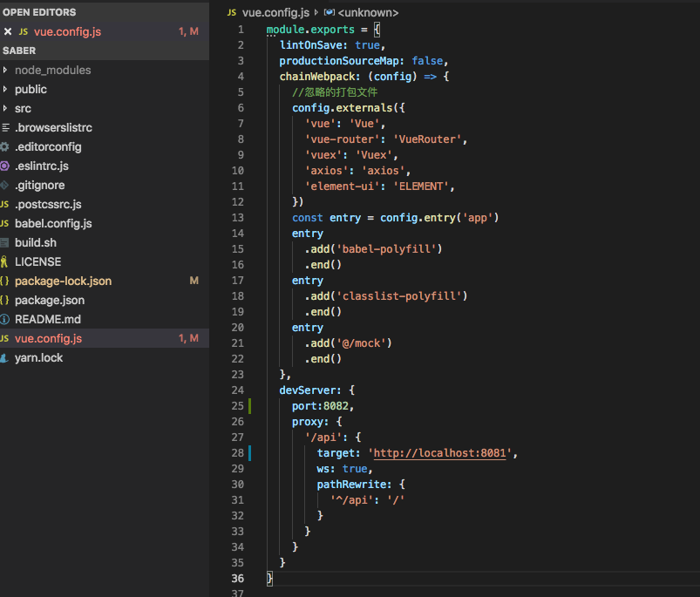Expand the public folder
700x597 pixels.
click(5, 89)
